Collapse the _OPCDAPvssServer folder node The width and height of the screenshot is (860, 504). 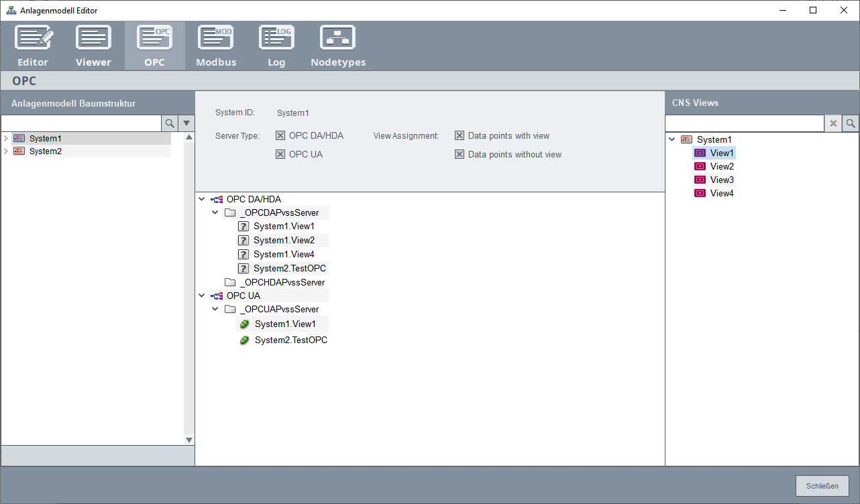coord(215,213)
